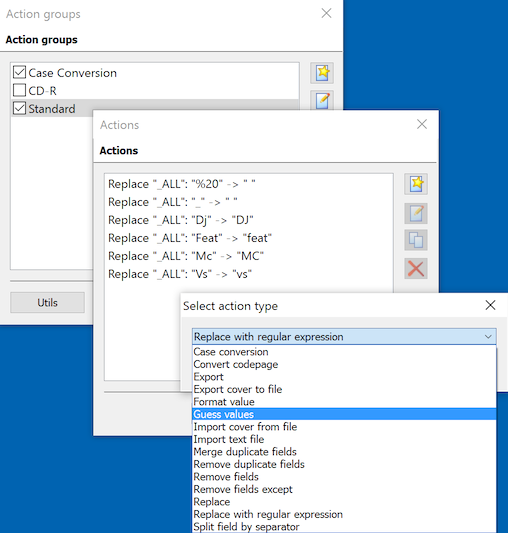508x533 pixels.
Task: Close the Select action type dialog
Action: [x=490, y=305]
